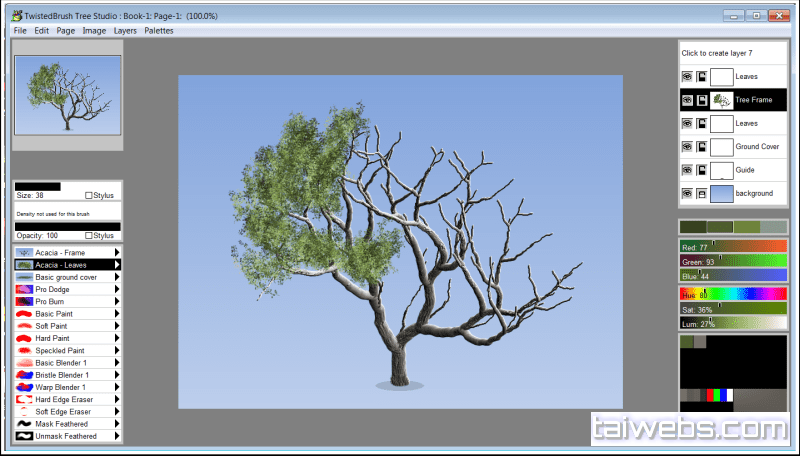The height and width of the screenshot is (456, 800).
Task: Hide the Ground Cover layer
Action: (687, 147)
